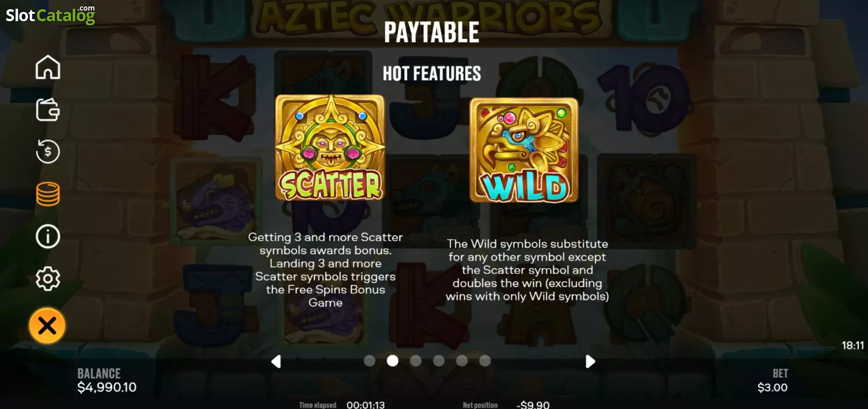
Task: Select the fifth page indicator dot
Action: [x=461, y=361]
